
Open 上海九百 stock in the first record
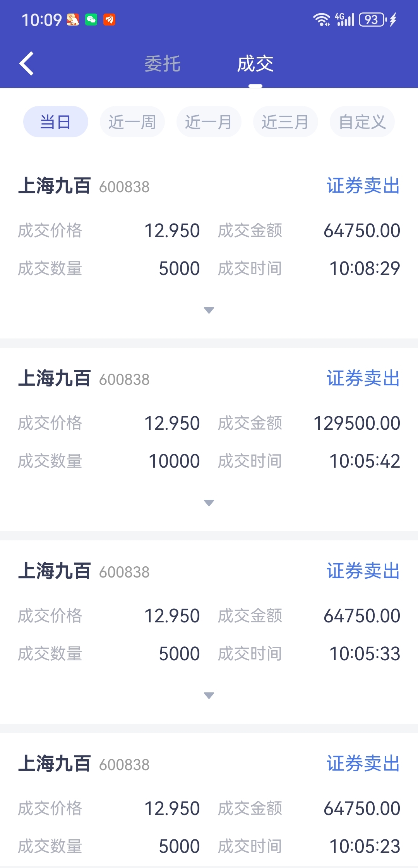[x=55, y=185]
